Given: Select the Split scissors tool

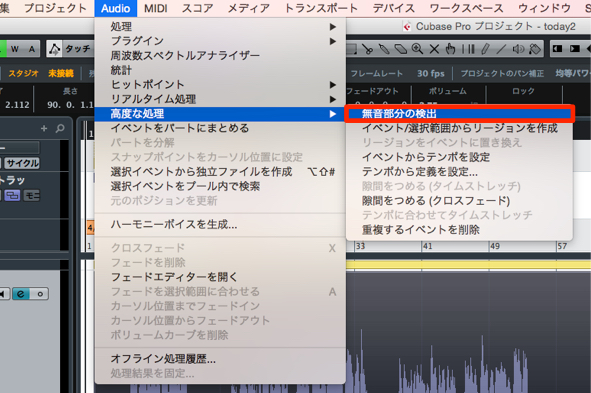Looking at the screenshot, I should (x=367, y=49).
